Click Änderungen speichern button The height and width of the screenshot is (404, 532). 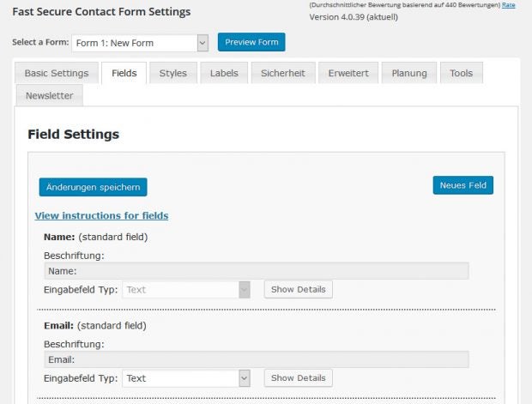pyautogui.click(x=93, y=187)
